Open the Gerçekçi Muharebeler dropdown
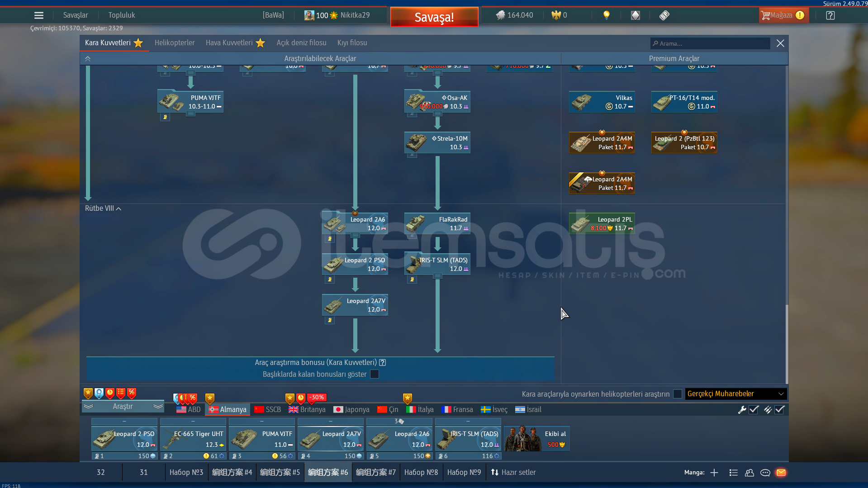 pos(736,394)
